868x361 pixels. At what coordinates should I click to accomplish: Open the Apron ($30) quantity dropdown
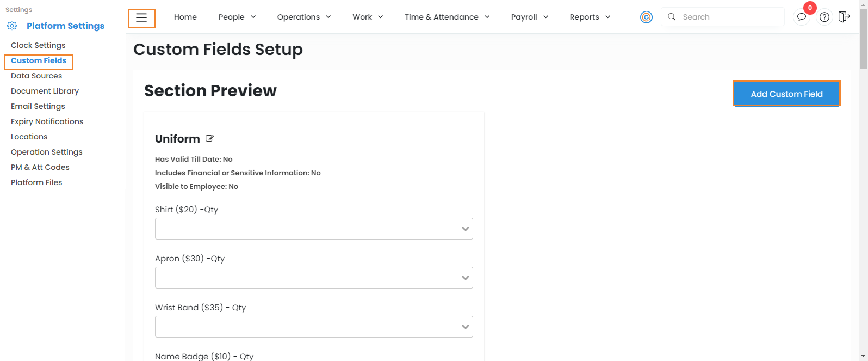coord(314,278)
